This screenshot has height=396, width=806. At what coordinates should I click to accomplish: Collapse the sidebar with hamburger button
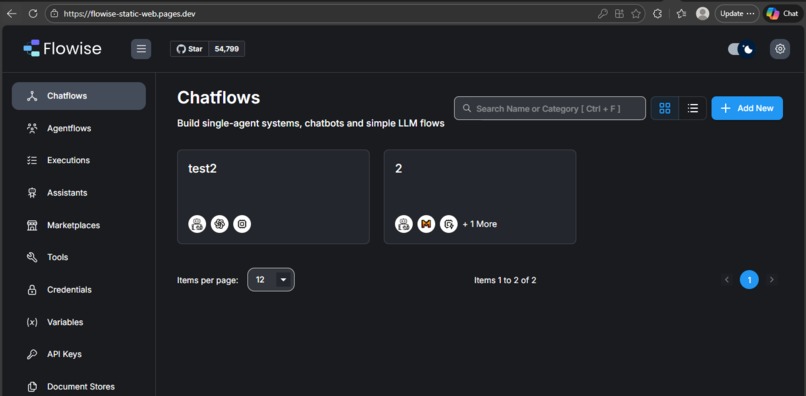(x=141, y=49)
